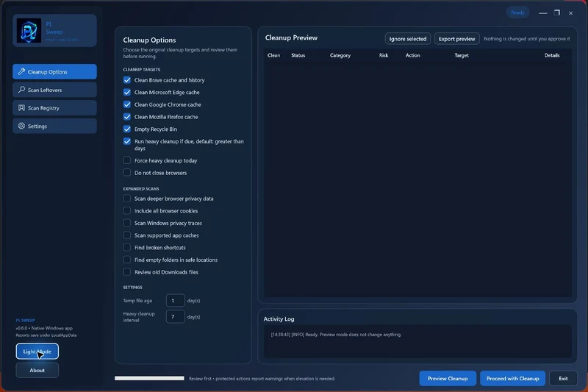This screenshot has width=588, height=392.
Task: Click the progress bar at bottom
Action: click(x=149, y=378)
